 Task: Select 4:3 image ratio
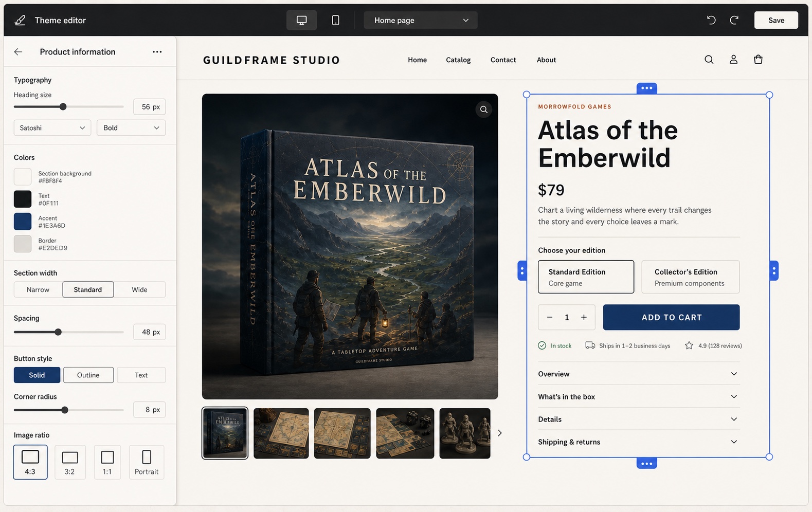coord(30,462)
